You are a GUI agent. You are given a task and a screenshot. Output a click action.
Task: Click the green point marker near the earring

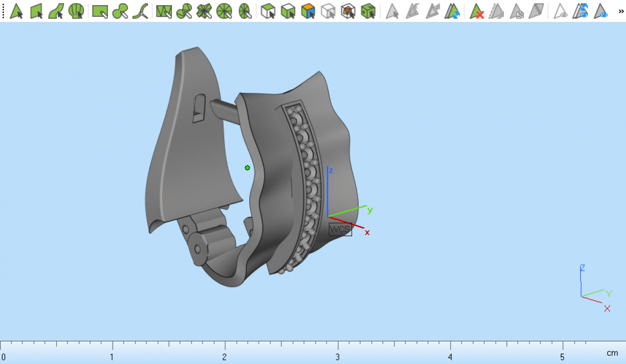point(247,167)
